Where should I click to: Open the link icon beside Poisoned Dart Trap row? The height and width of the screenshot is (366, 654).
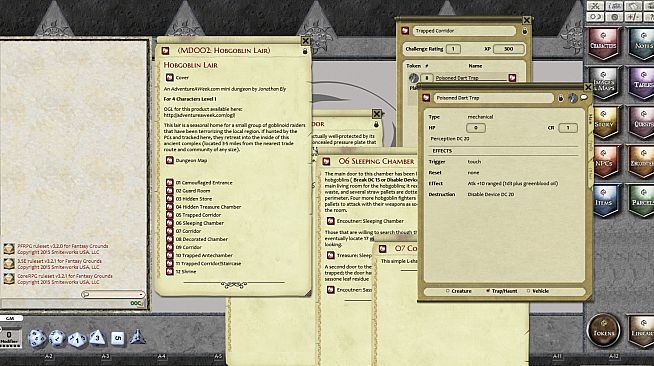[x=512, y=78]
